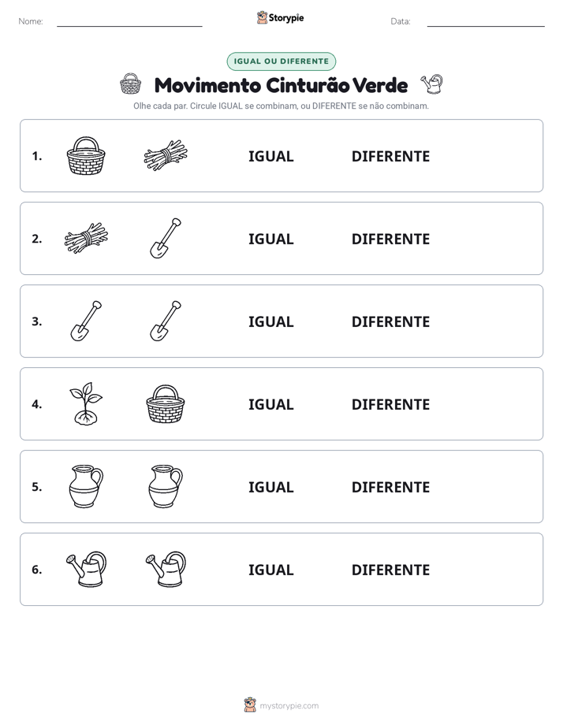The height and width of the screenshot is (728, 563).
Task: Select DIFERENTE in row 4
Action: [x=390, y=404]
